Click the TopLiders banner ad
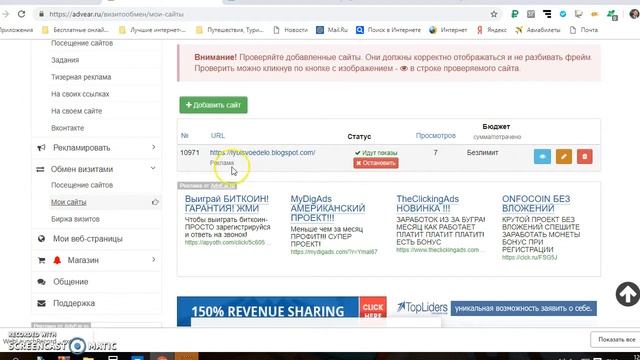The image size is (640, 360). pos(496,308)
